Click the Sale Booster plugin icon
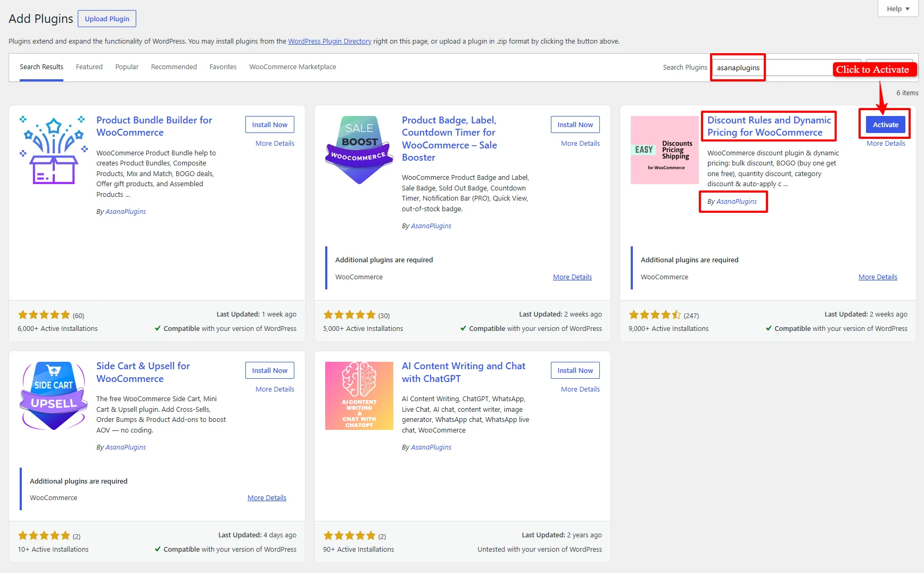The height and width of the screenshot is (573, 924). point(359,150)
